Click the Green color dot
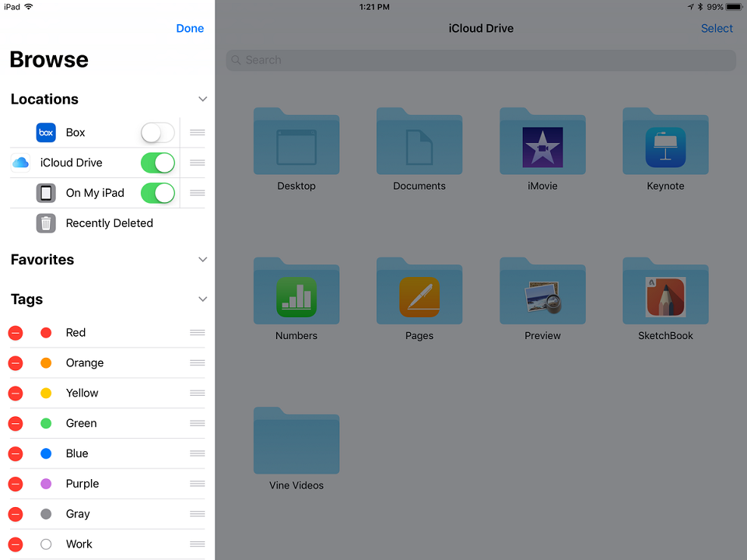Image resolution: width=747 pixels, height=560 pixels. pos(46,423)
